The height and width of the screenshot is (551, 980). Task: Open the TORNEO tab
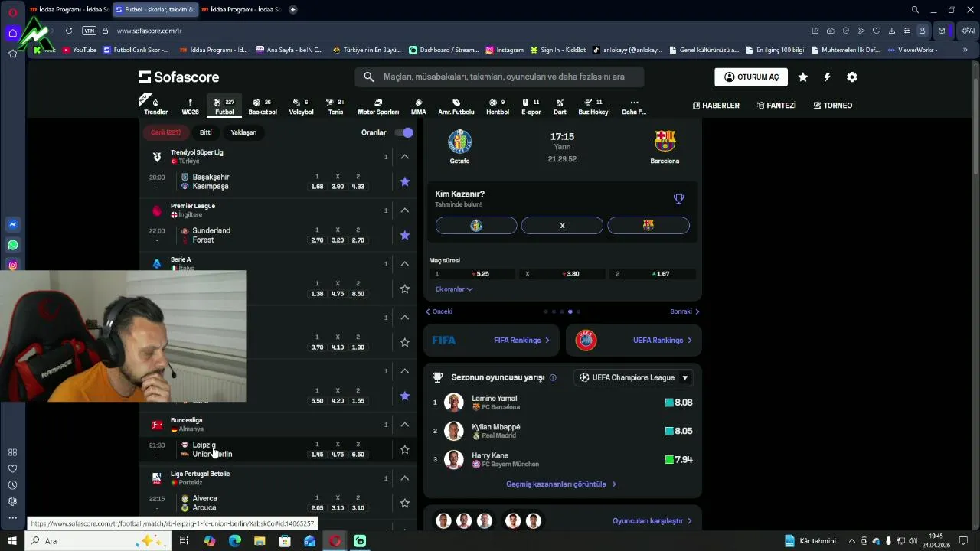tap(833, 106)
